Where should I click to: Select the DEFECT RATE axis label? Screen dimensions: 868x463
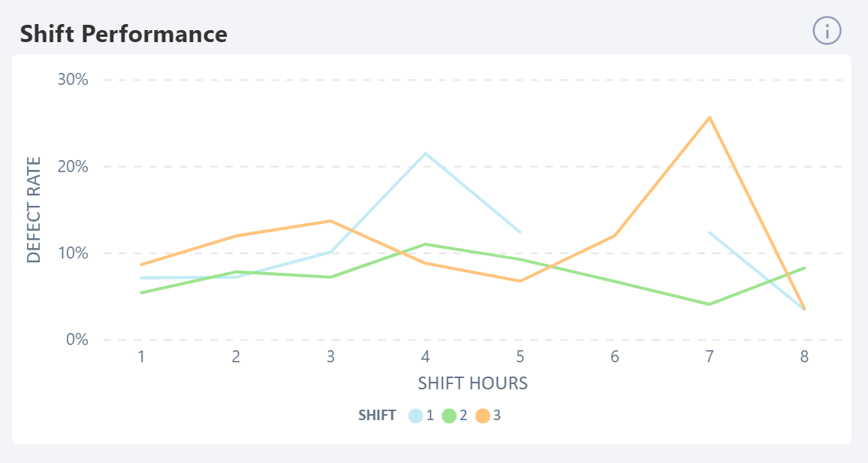tap(33, 210)
